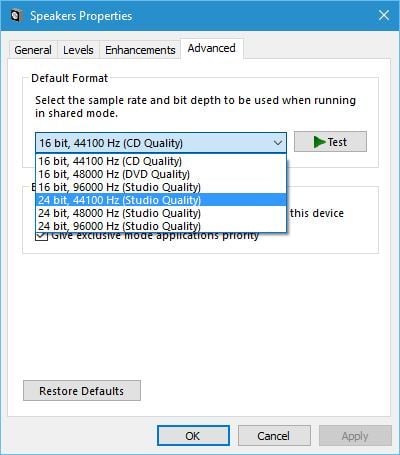Pick 24 bit, 96000 Hz (Studio Quality)
Image resolution: width=400 pixels, height=455 pixels.
(x=161, y=226)
